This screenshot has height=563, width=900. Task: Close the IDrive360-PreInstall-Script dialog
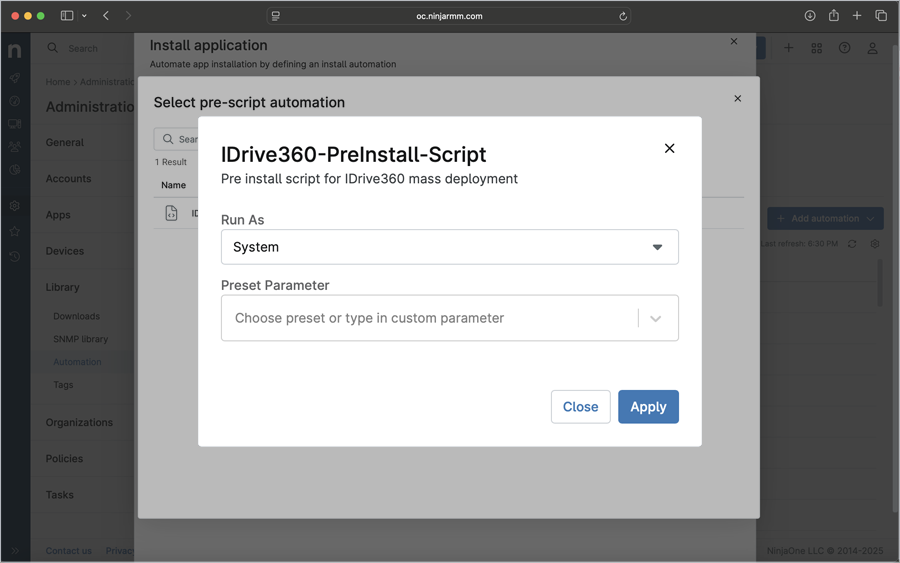(x=669, y=149)
